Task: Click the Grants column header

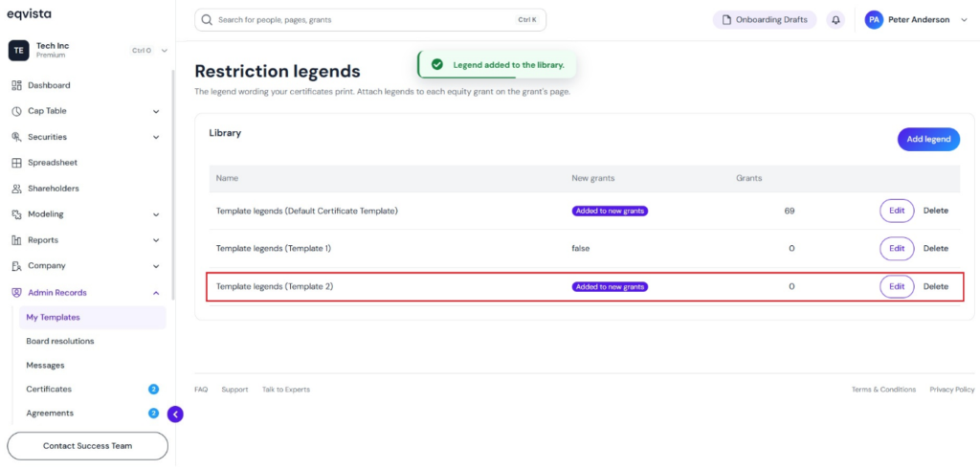Action: pyautogui.click(x=748, y=178)
